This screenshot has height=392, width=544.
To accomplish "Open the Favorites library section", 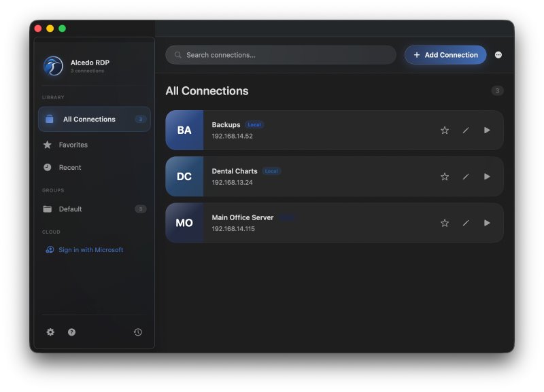I will 95,145.
